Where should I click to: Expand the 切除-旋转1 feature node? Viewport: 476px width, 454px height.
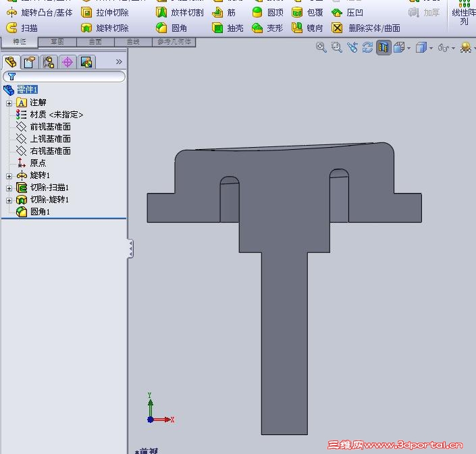[9, 200]
